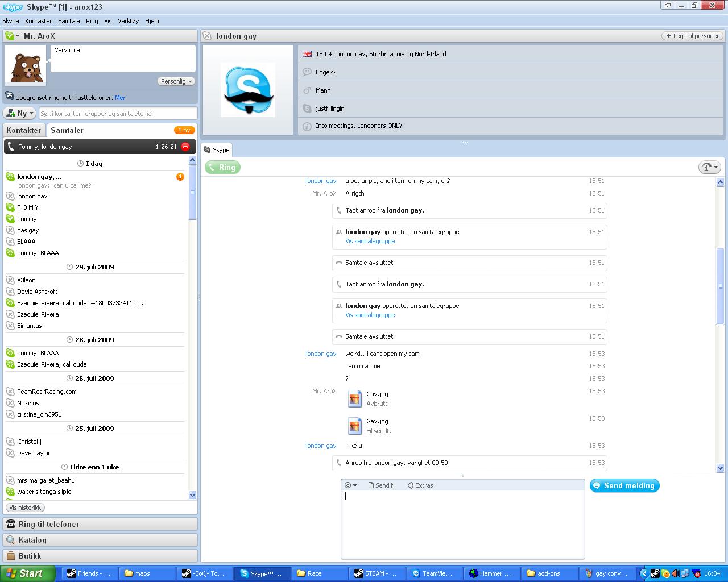Click the Very nice mood message field
Image resolution: width=728 pixels, height=582 pixels.
pyautogui.click(x=123, y=59)
